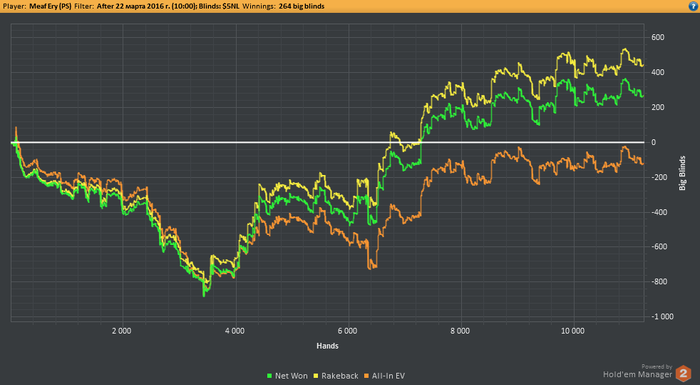The height and width of the screenshot is (385, 700).
Task: Click the Hands axis title
Action: [x=327, y=346]
